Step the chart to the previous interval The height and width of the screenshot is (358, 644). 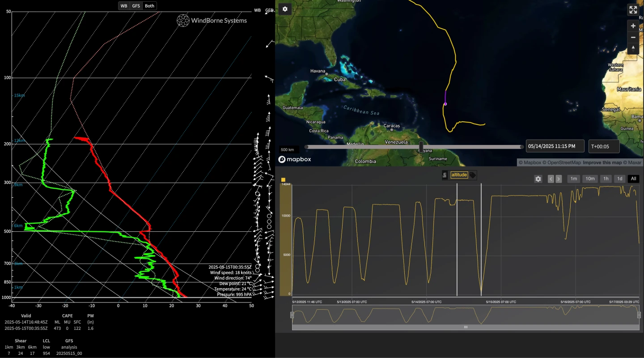point(551,179)
